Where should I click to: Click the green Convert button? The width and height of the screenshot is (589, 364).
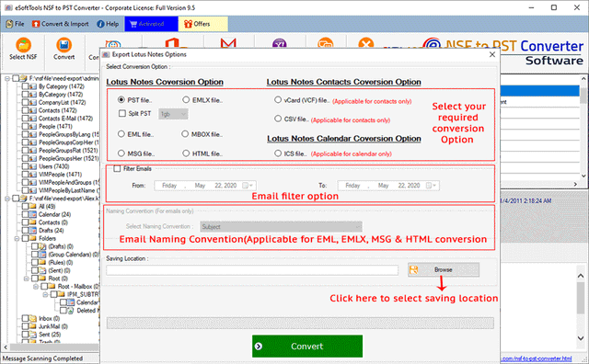[307, 347]
